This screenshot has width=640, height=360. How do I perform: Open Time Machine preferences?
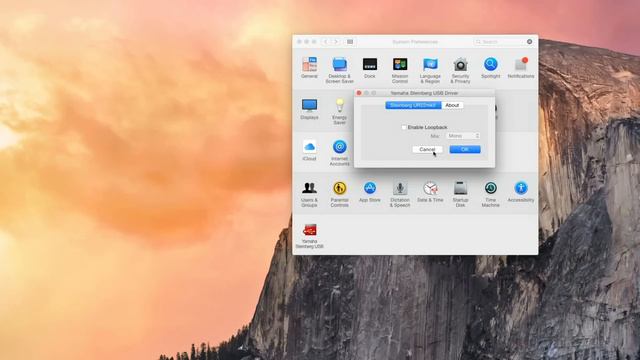click(491, 194)
